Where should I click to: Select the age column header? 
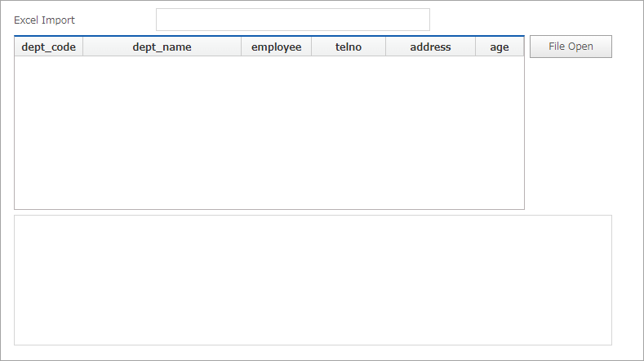(499, 47)
